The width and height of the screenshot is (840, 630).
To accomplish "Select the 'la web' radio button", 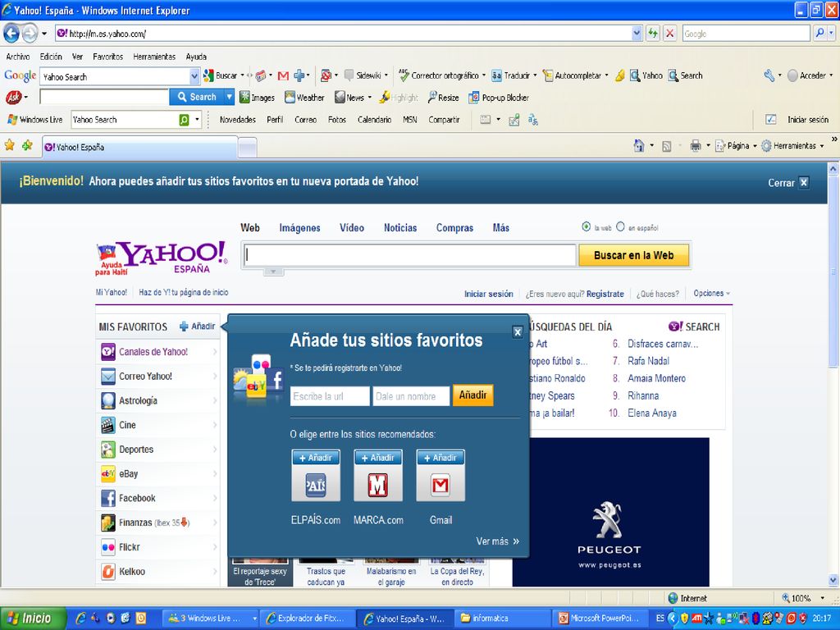I will click(586, 226).
